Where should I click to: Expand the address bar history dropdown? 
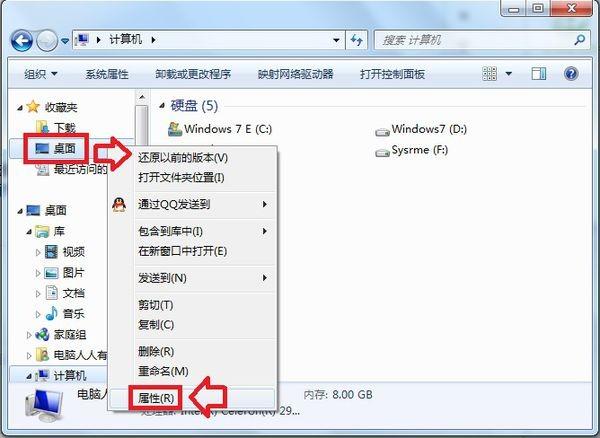(336, 40)
